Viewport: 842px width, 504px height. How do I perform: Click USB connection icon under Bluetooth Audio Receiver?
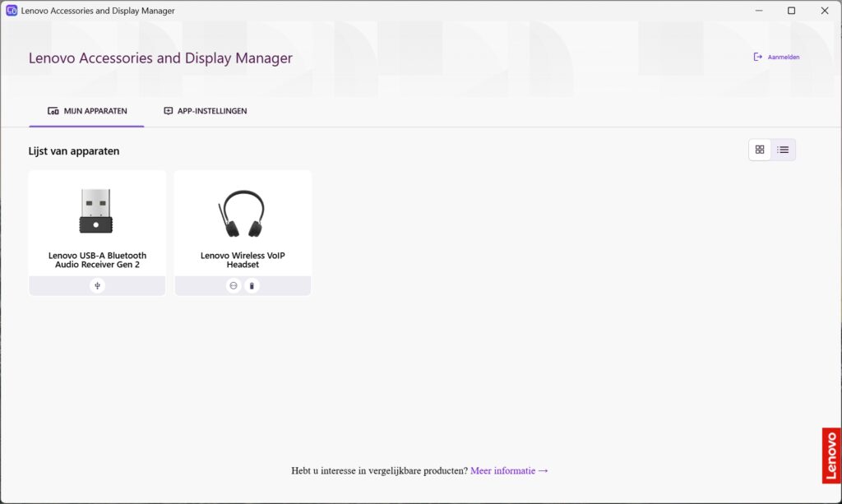[97, 285]
